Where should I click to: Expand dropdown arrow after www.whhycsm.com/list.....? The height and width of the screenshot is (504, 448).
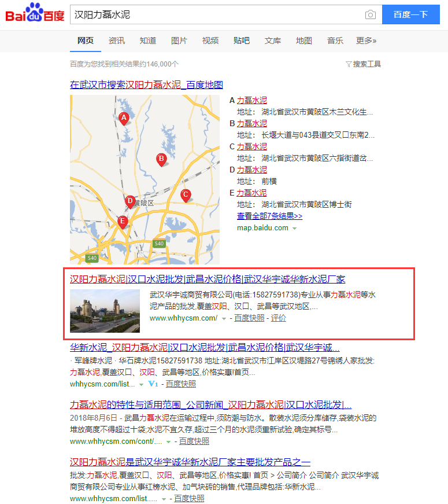(164, 499)
